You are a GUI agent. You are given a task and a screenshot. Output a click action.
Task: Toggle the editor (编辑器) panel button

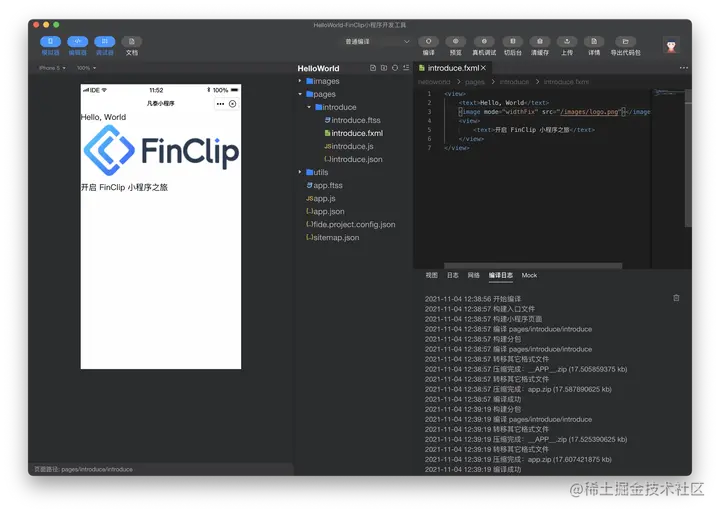77,42
